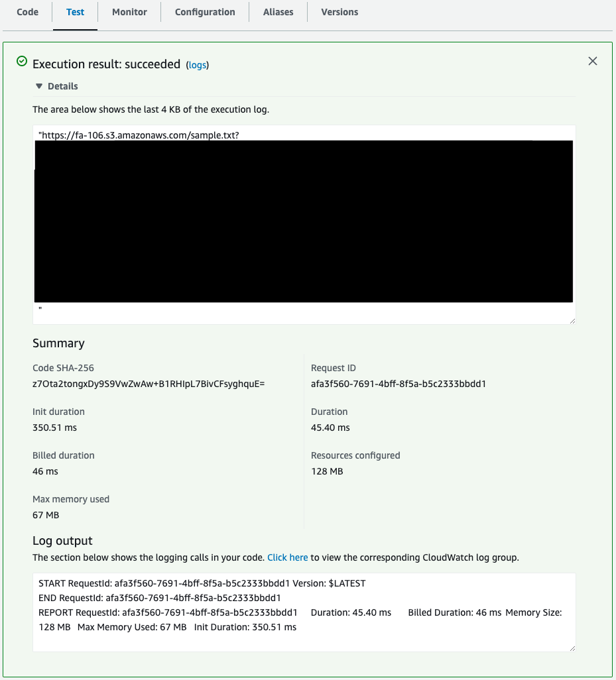The width and height of the screenshot is (616, 680).
Task: Select the currently active Test tab
Action: click(x=75, y=11)
